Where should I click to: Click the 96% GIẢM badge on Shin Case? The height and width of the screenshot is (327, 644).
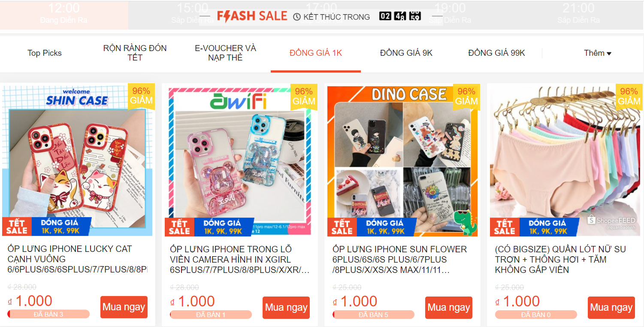point(141,95)
